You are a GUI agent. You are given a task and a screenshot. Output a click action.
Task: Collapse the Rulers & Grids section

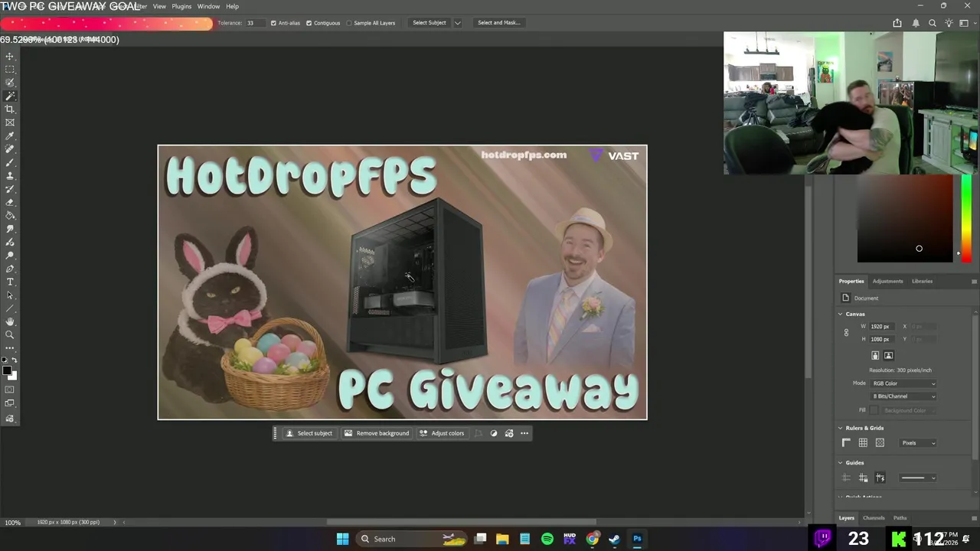(840, 428)
